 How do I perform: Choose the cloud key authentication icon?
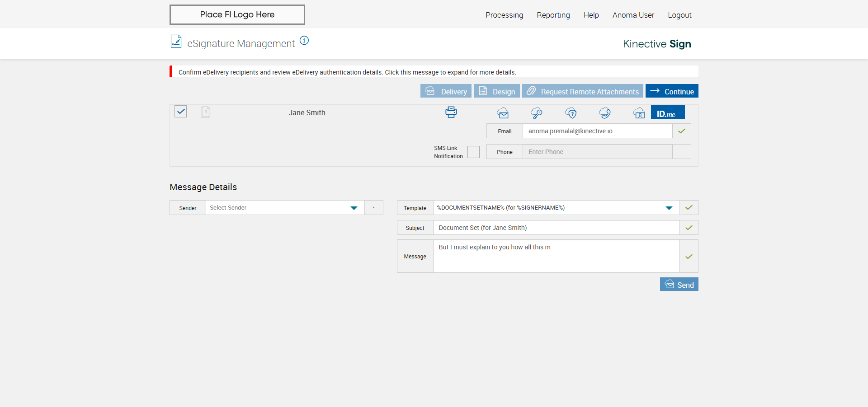pyautogui.click(x=537, y=113)
